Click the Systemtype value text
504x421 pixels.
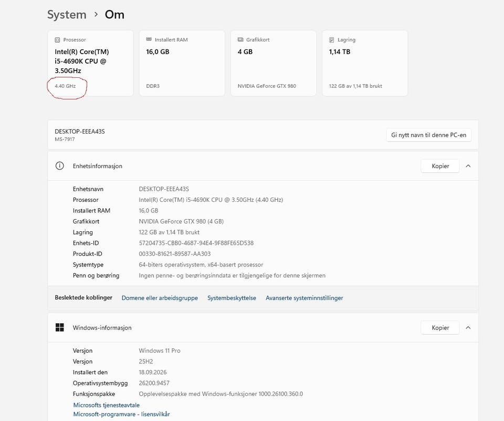tap(201, 265)
